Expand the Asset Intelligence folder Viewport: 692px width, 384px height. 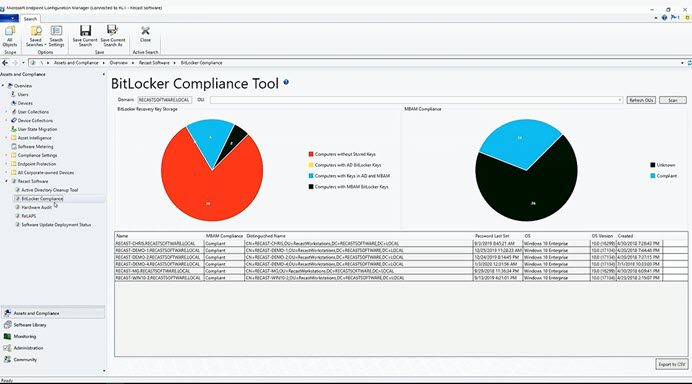pyautogui.click(x=6, y=138)
